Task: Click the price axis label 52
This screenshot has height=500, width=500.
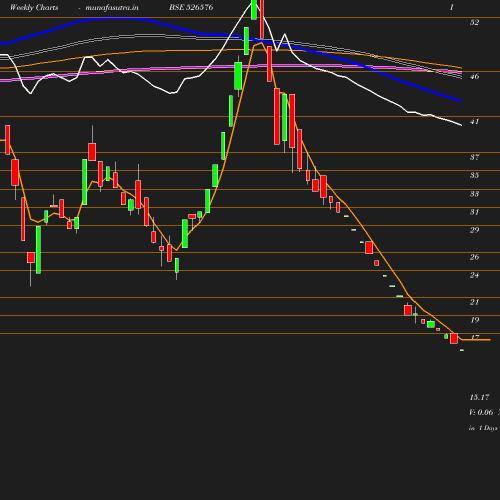Action: (x=474, y=22)
